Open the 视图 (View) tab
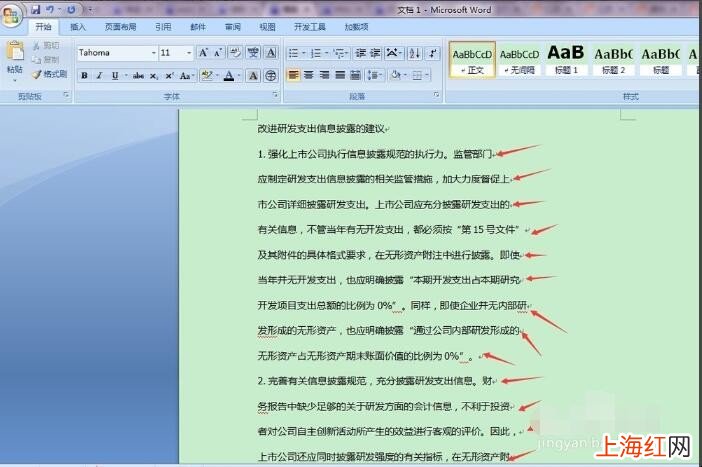702x467 pixels. click(x=267, y=27)
